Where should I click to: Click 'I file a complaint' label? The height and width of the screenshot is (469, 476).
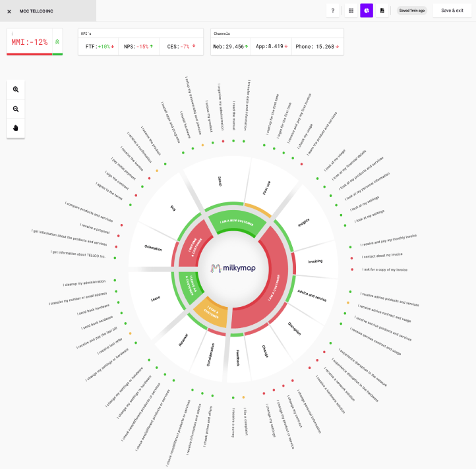(245, 421)
